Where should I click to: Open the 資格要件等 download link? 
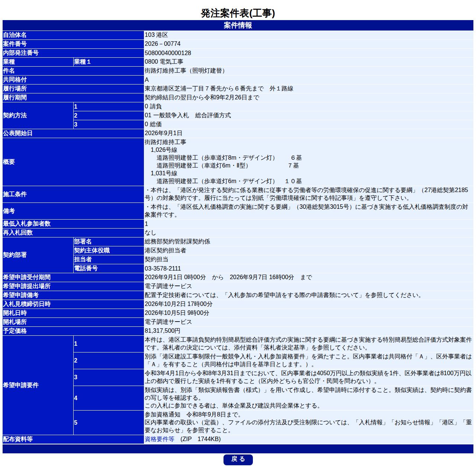tap(160, 439)
